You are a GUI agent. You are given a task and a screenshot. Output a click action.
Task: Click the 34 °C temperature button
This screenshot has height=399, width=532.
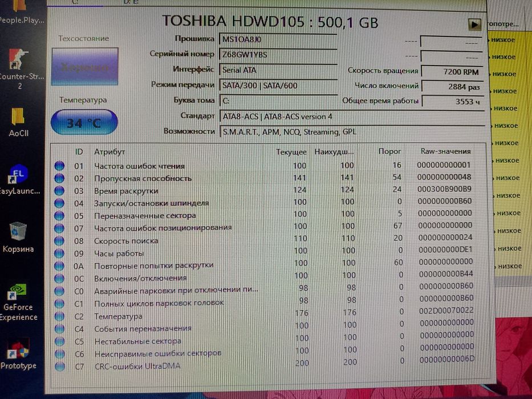(x=84, y=122)
